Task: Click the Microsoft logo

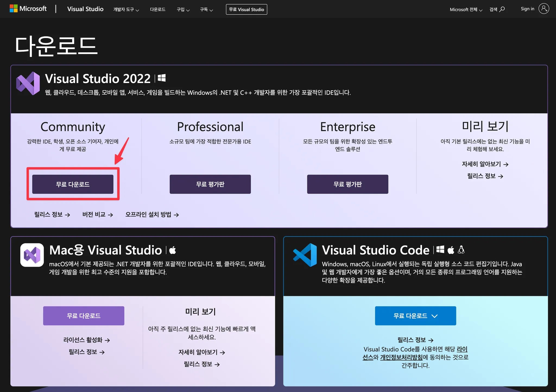Action: click(28, 9)
